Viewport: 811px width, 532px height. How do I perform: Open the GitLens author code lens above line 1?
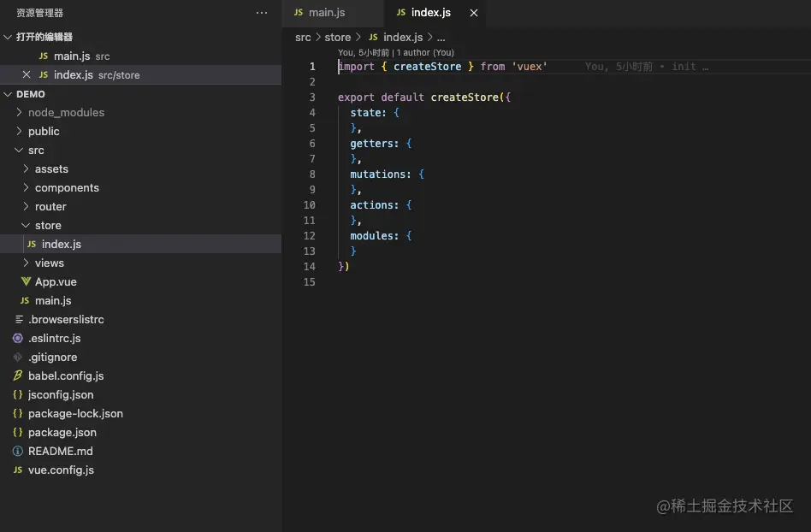pos(396,53)
